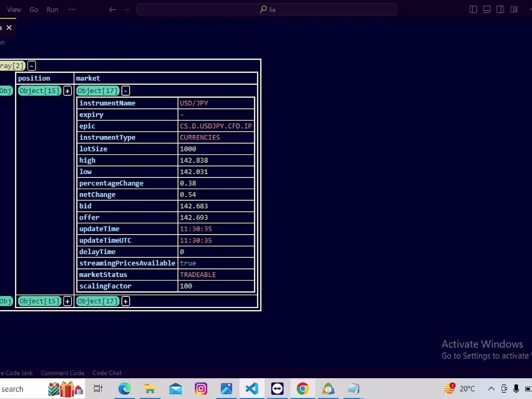Open the View menu
The height and width of the screenshot is (399, 532).
click(14, 9)
